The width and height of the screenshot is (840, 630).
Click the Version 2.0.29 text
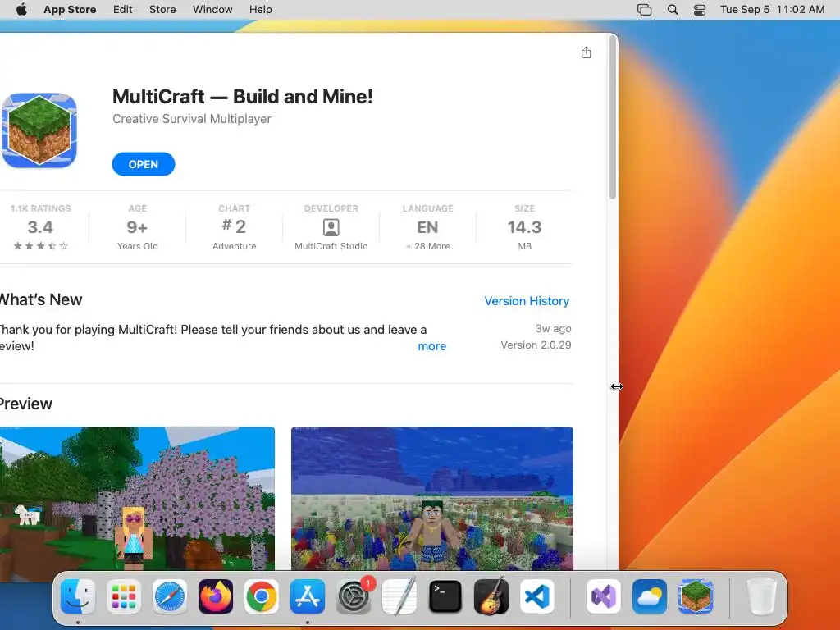tap(536, 345)
